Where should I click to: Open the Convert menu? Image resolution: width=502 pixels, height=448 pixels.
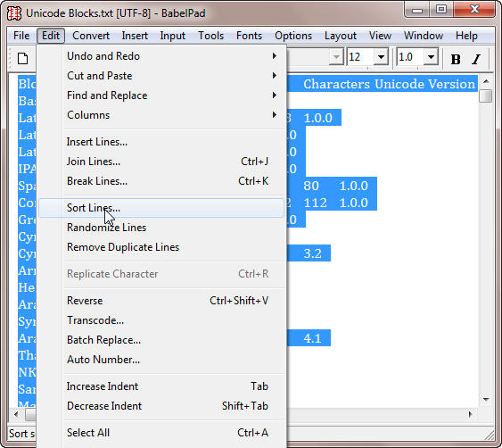coord(91,36)
